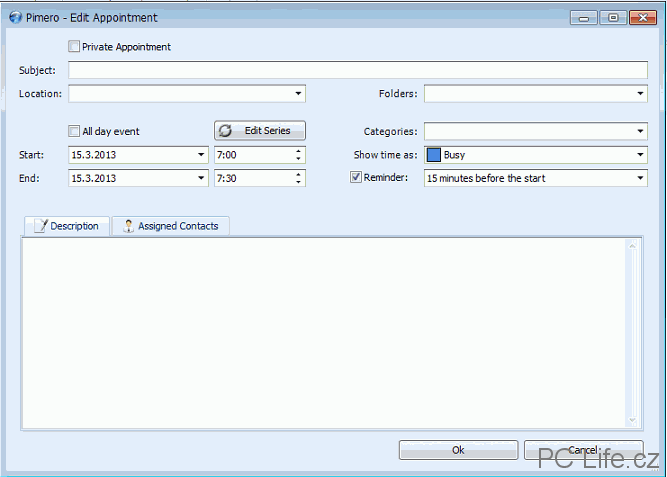Click the description scrollbar up arrow
Viewport: 667px width, 477px height.
633,246
